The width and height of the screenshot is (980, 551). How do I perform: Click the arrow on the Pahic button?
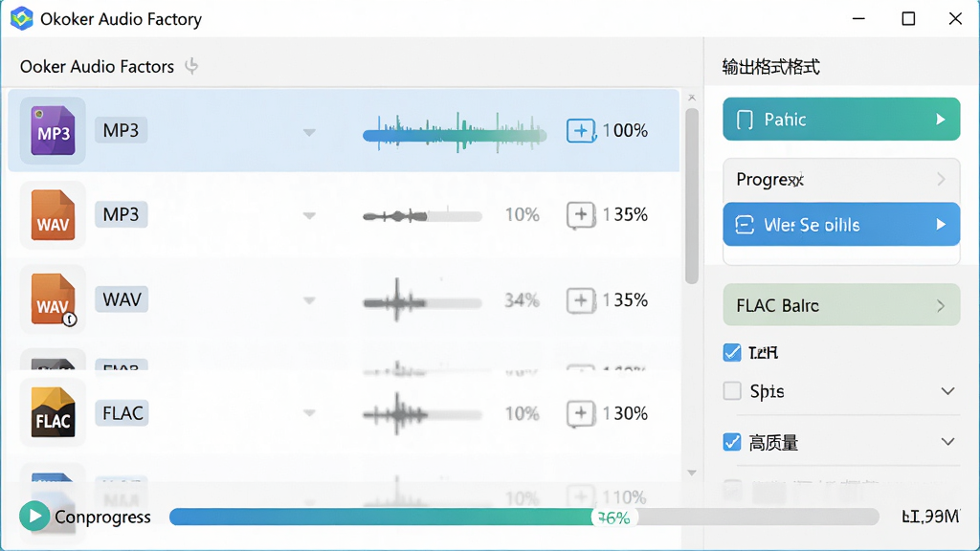[941, 120]
